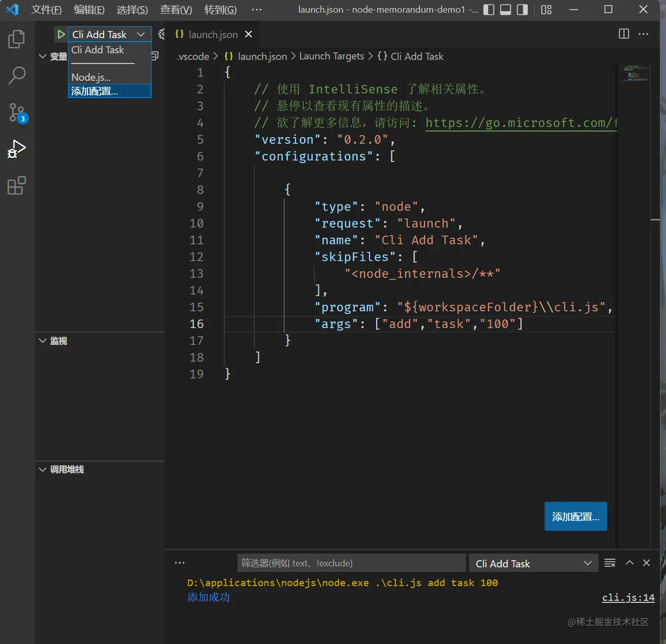Toggle the secondary side bar visibility
Viewport: 666px width, 644px height.
[x=522, y=10]
